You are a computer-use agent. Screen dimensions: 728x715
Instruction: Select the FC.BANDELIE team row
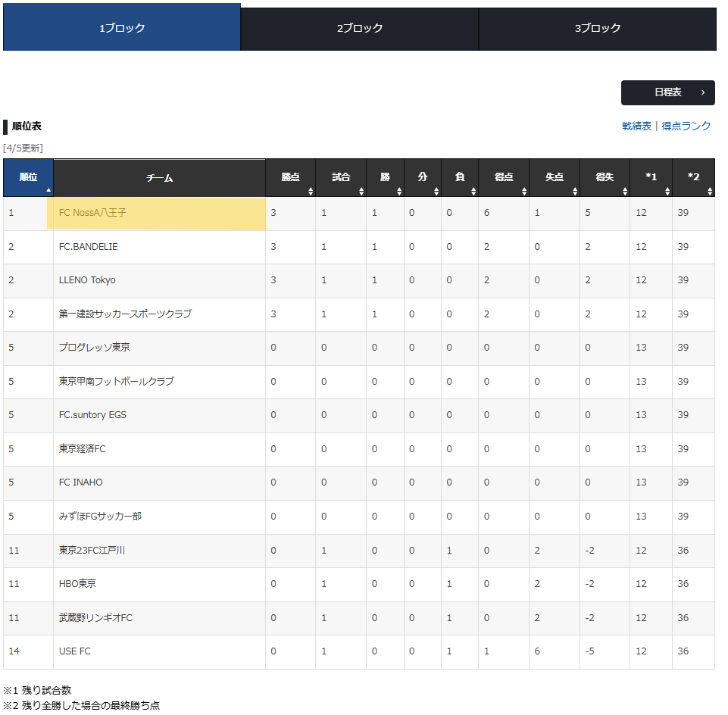(x=89, y=247)
